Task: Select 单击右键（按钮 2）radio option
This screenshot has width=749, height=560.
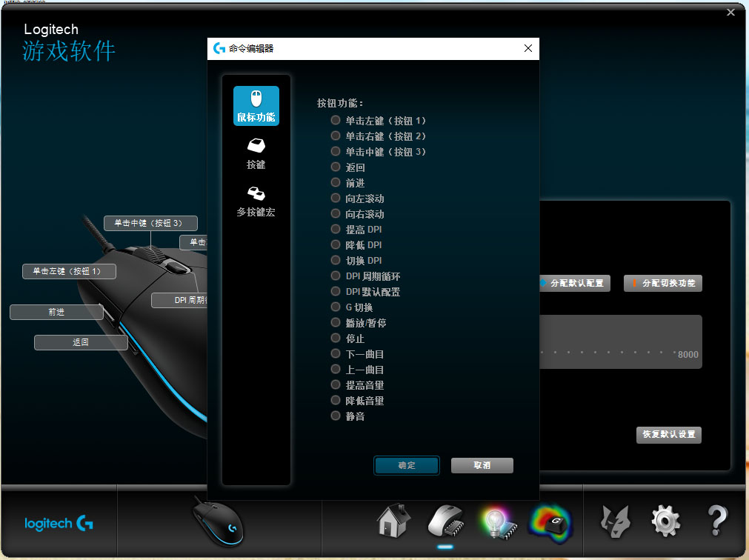Action: (x=336, y=136)
